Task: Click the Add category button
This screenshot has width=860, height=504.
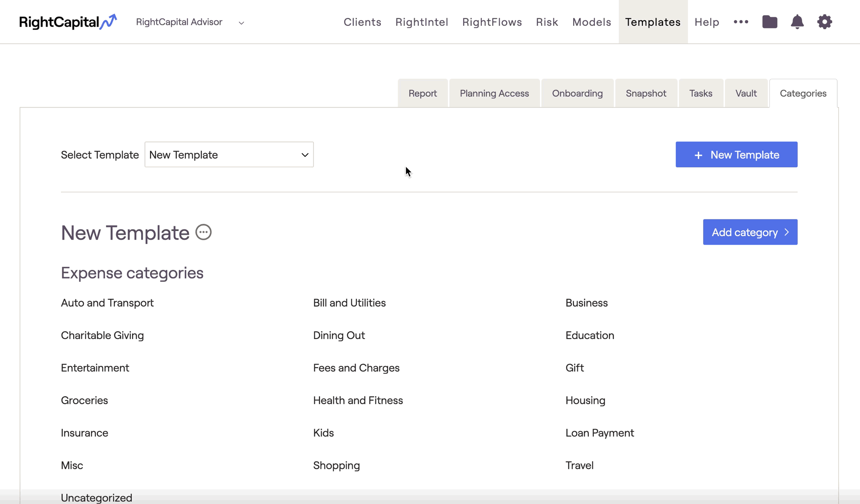Action: (750, 232)
